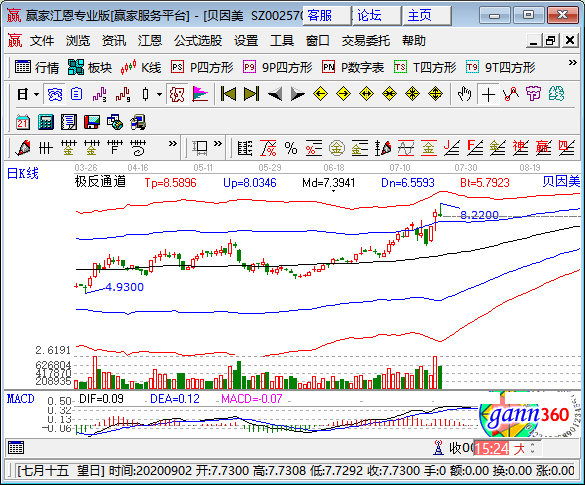Image resolution: width=585 pixels, height=485 pixels.
Task: Open the notepad document icon
Action: point(69,122)
